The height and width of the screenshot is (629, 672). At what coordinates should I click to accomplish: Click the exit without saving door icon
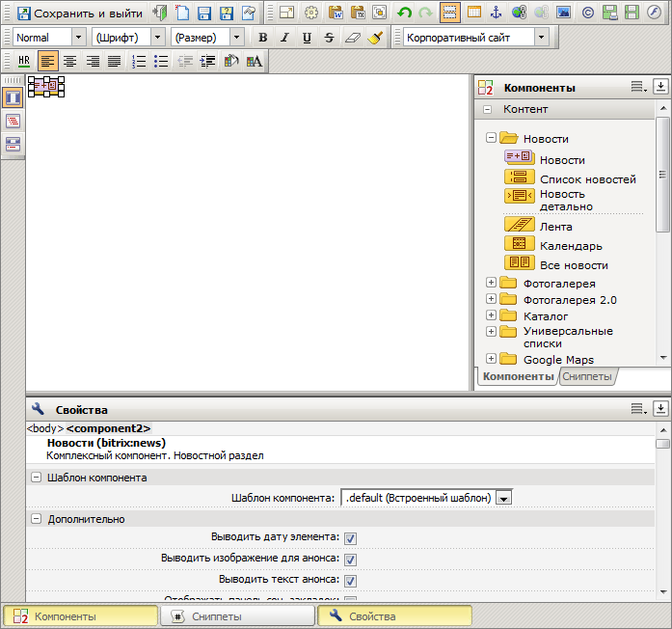[160, 13]
